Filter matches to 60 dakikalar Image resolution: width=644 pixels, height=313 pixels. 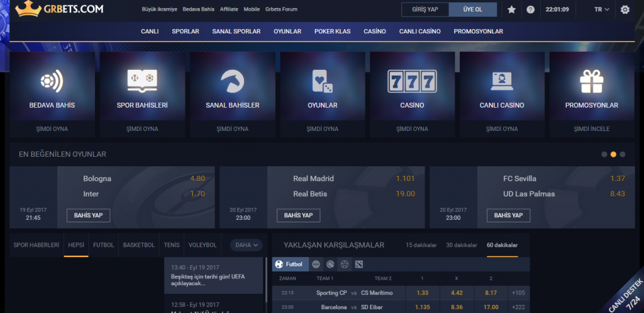tap(502, 245)
